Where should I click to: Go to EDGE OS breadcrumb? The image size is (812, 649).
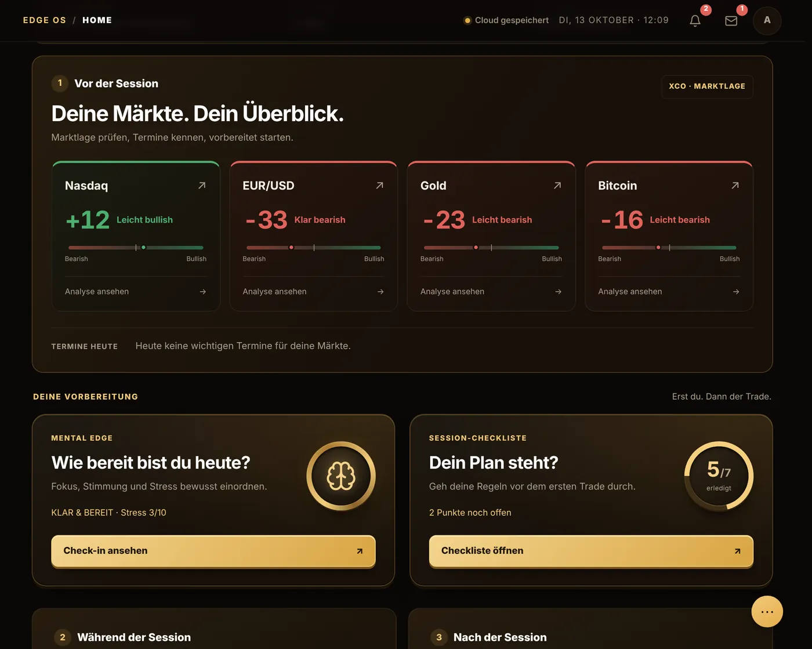point(45,20)
